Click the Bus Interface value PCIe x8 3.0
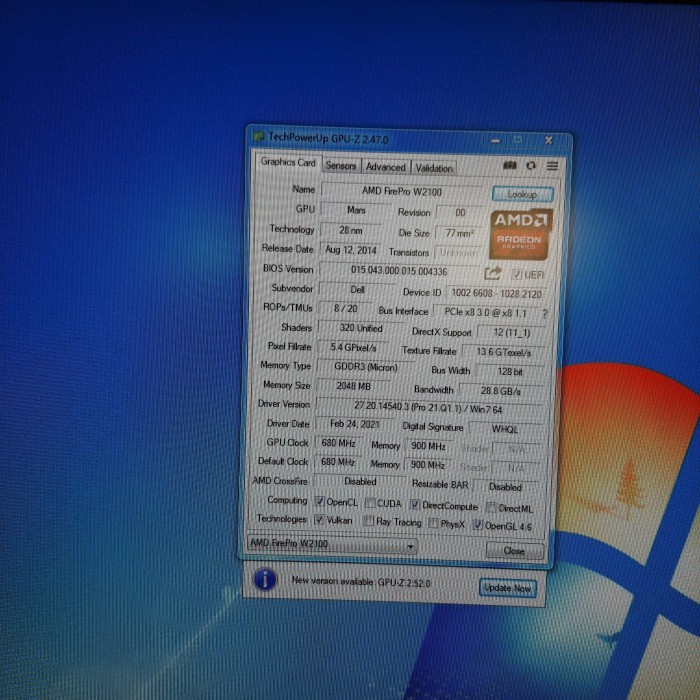 485,312
